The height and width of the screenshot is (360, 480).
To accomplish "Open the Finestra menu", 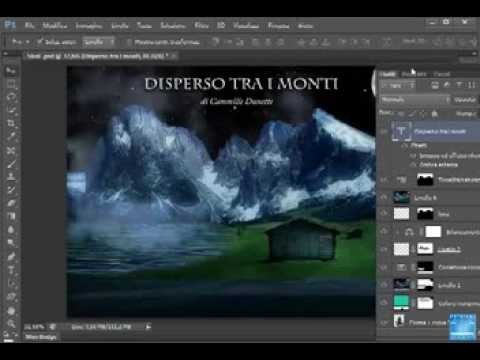I will click(279, 25).
